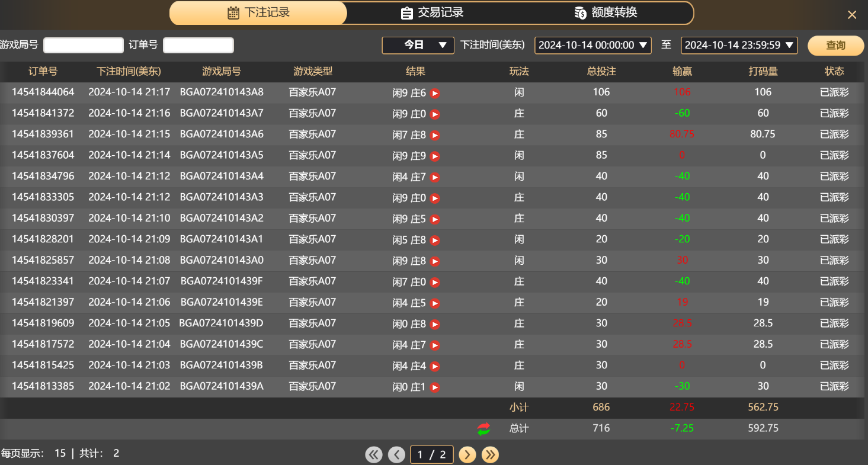The width and height of the screenshot is (868, 465).
Task: Jump to last page with double-arrow button
Action: [490, 454]
